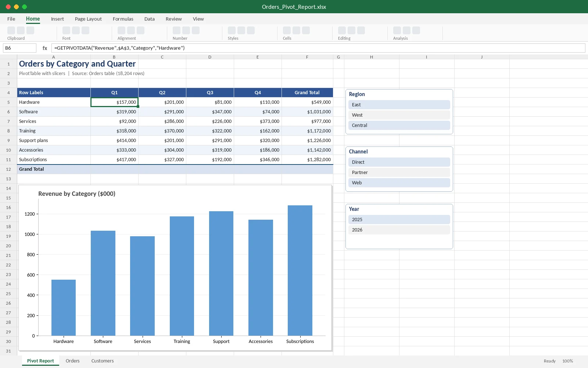Screen dimensions: 588x368
Task: Click the 100% zoom level indicator
Action: click(567, 361)
